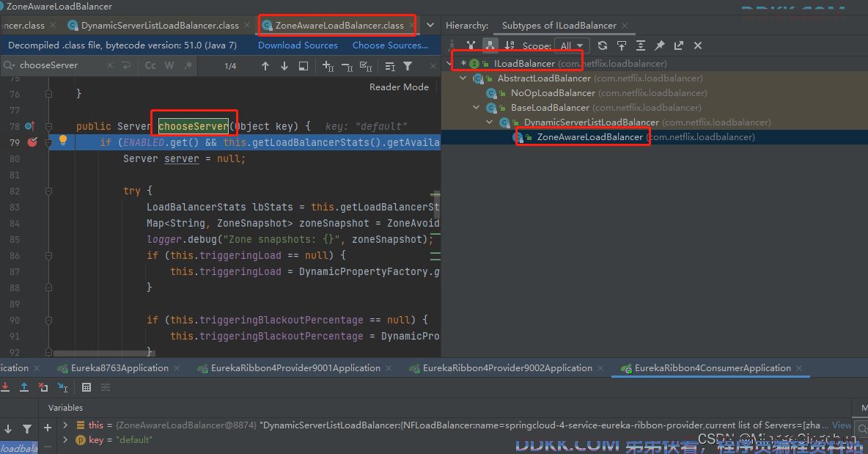Viewport: 868px width, 454px height.
Task: Run to cursor in debugger toolbar
Action: pyautogui.click(x=62, y=387)
